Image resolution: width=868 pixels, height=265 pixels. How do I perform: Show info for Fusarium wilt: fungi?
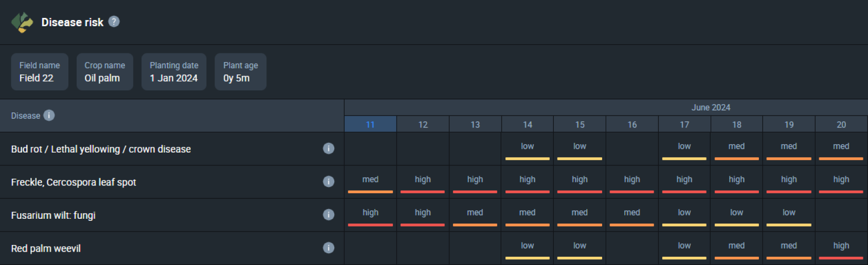[x=329, y=214]
